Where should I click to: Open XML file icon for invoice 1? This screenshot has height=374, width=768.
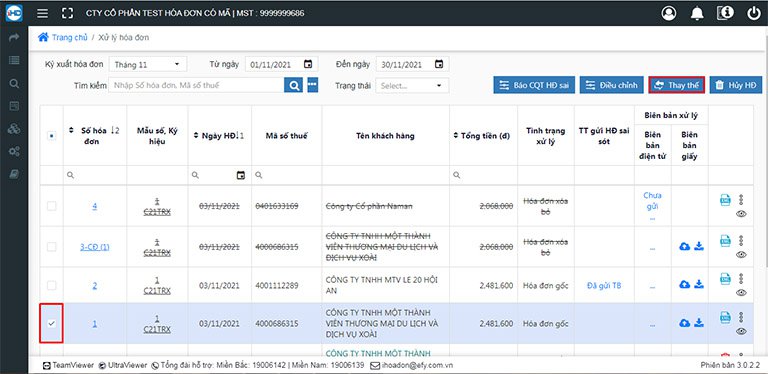click(x=725, y=317)
